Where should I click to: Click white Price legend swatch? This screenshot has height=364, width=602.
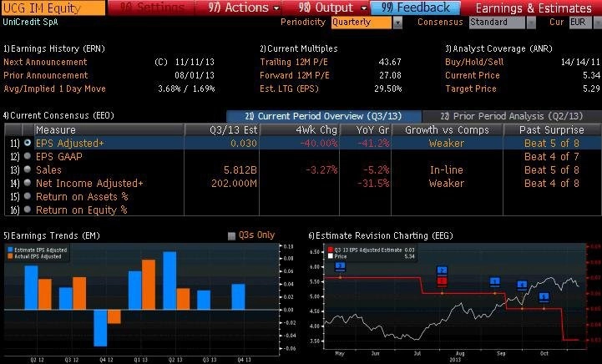331,256
